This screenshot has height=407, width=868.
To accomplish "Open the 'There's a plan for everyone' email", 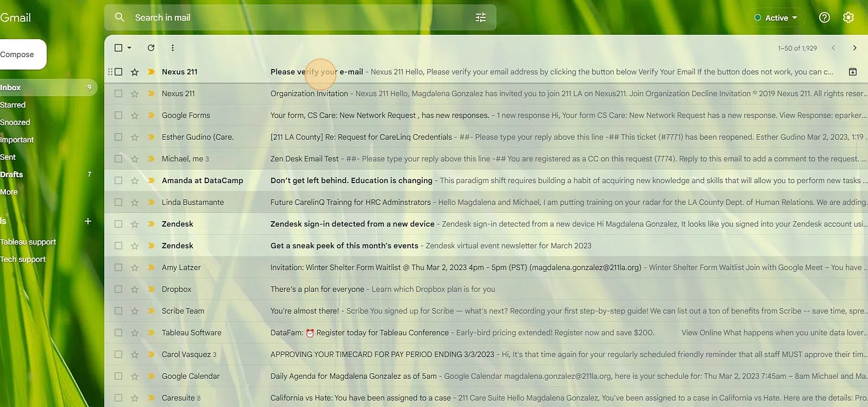I will pos(486,289).
